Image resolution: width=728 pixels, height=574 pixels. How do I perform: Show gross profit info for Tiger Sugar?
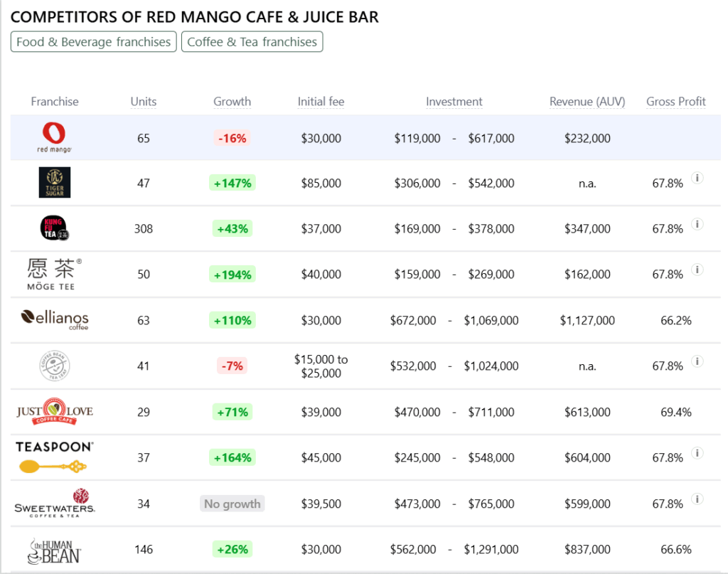697,178
